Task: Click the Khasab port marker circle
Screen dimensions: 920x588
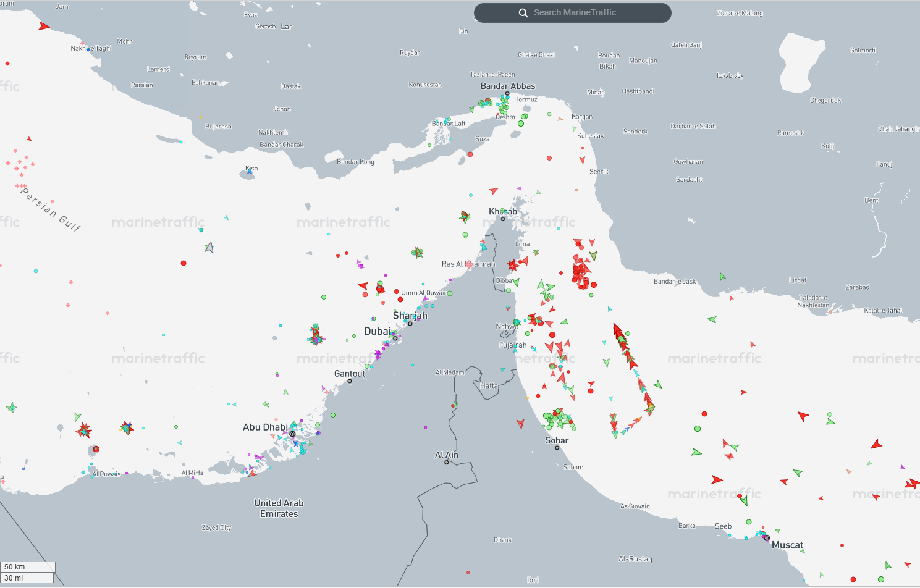Action: coord(503,219)
